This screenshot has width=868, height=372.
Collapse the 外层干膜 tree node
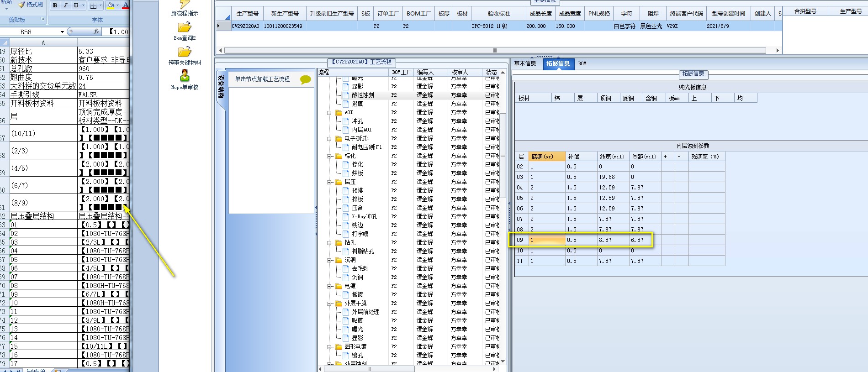329,304
